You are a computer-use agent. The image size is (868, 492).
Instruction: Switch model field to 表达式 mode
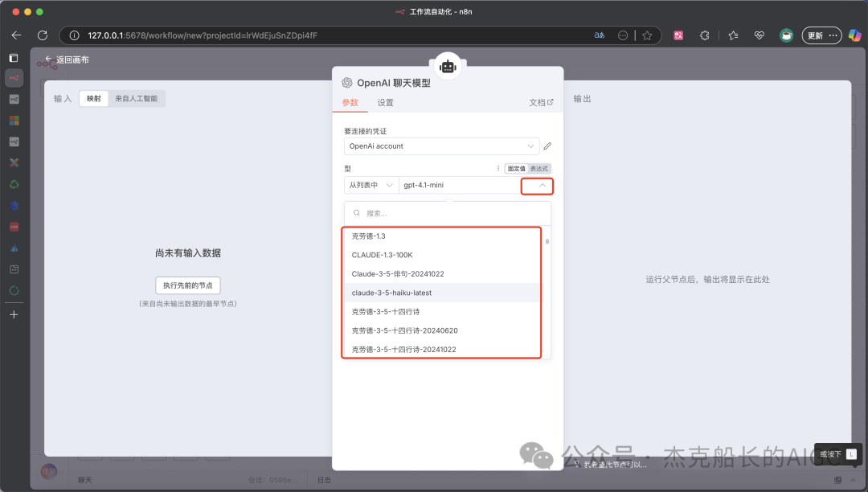539,169
